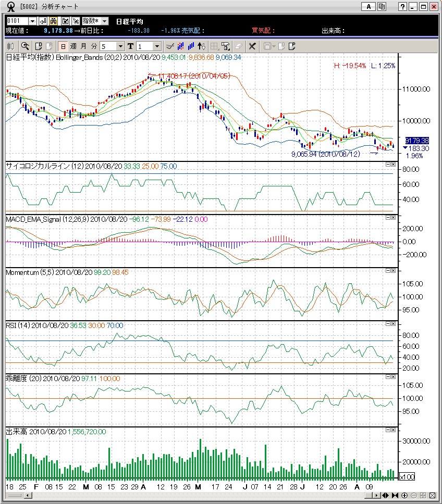This screenshot has width=442, height=504.
Task: Click the bold T text tool
Action: click(130, 46)
